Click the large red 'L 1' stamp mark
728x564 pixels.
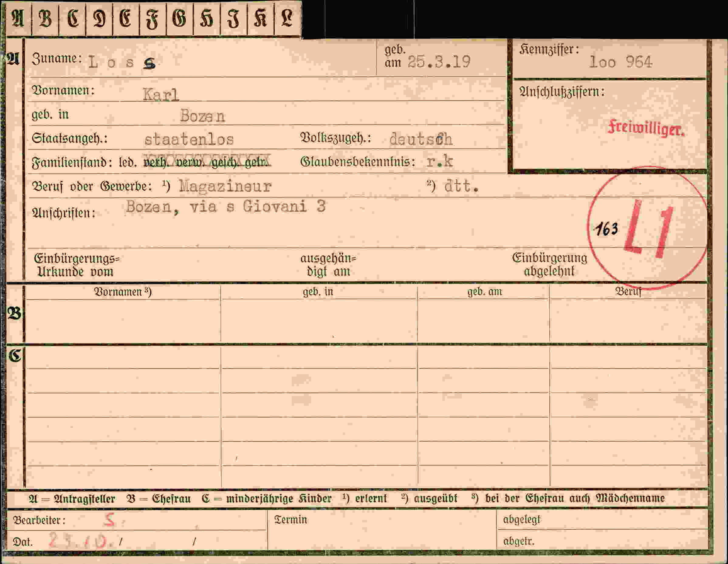click(x=648, y=229)
